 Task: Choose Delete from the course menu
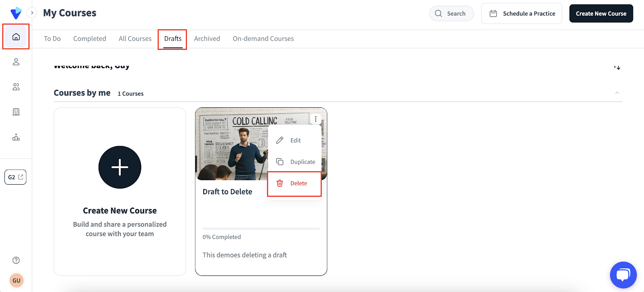click(x=295, y=183)
